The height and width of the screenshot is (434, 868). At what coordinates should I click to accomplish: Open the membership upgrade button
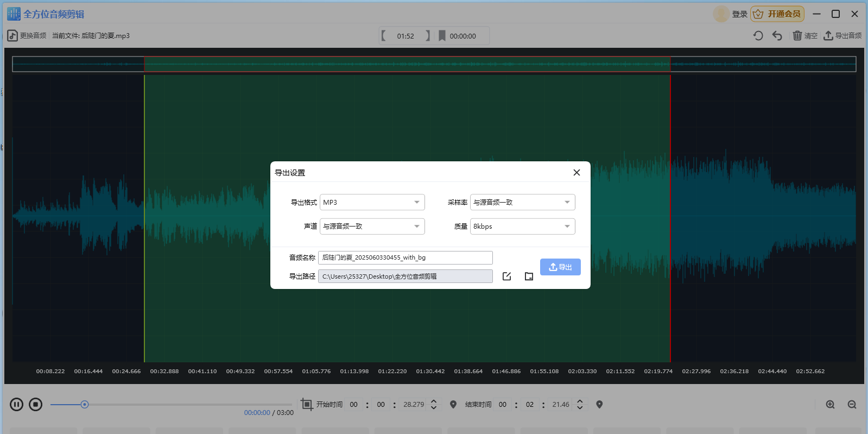pyautogui.click(x=777, y=14)
